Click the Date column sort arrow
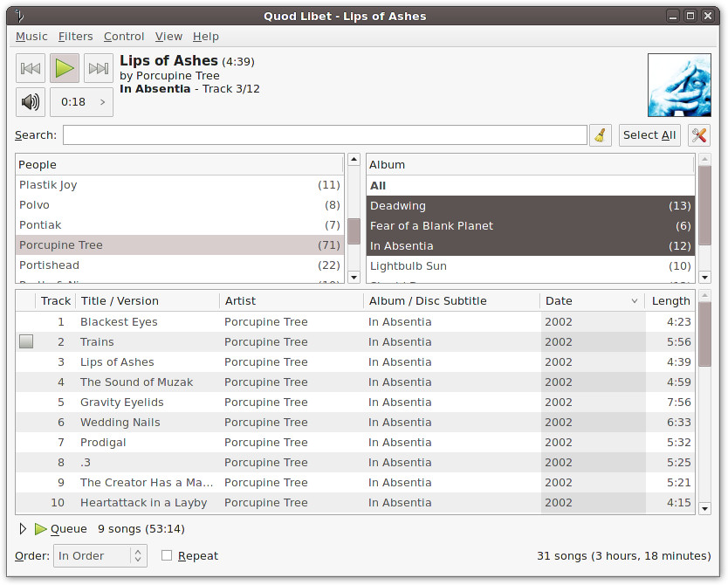The height and width of the screenshot is (585, 728). pos(635,301)
